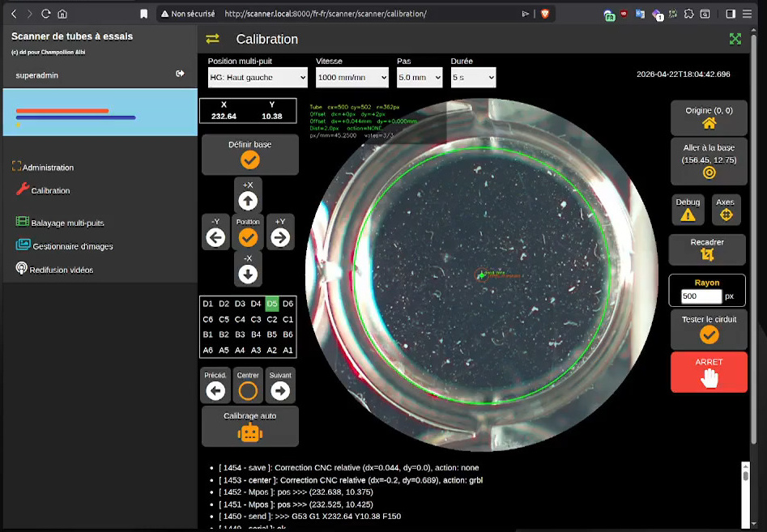Start Calibrage auto robot button
This screenshot has height=532, width=767.
click(x=250, y=427)
